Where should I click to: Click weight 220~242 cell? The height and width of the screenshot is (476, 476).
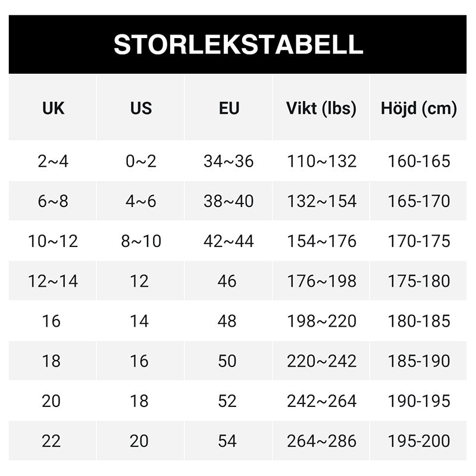(x=321, y=361)
